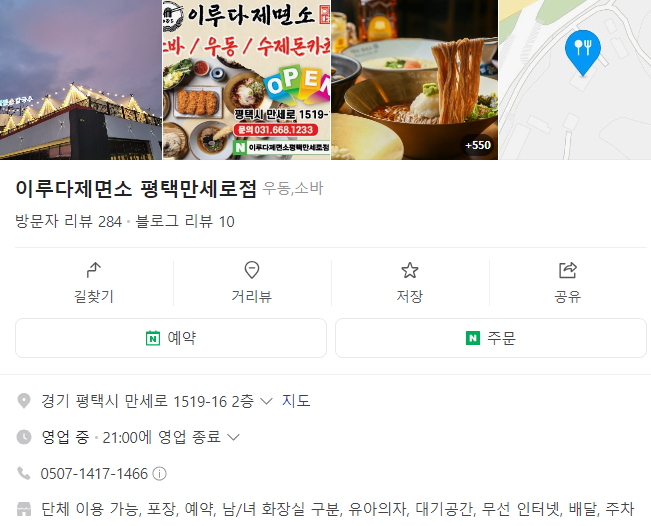
Task: Open the OPEN promotional banner photo
Action: (x=247, y=80)
